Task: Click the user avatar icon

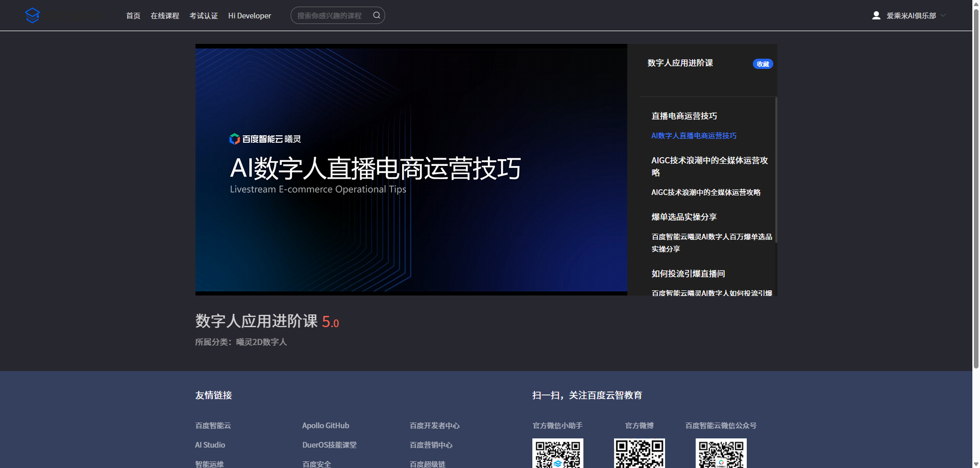Action: click(876, 15)
